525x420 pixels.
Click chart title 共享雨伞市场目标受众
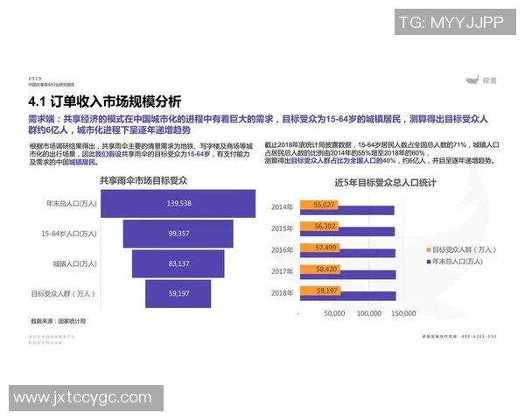(x=143, y=181)
